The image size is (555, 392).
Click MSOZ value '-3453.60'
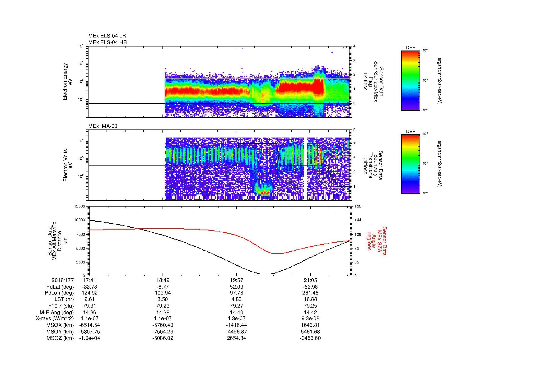point(310,338)
